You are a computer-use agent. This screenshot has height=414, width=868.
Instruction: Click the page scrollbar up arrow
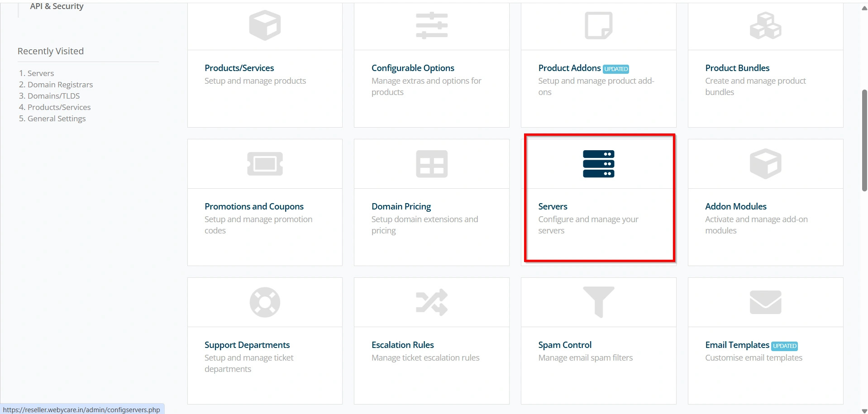pos(864,8)
